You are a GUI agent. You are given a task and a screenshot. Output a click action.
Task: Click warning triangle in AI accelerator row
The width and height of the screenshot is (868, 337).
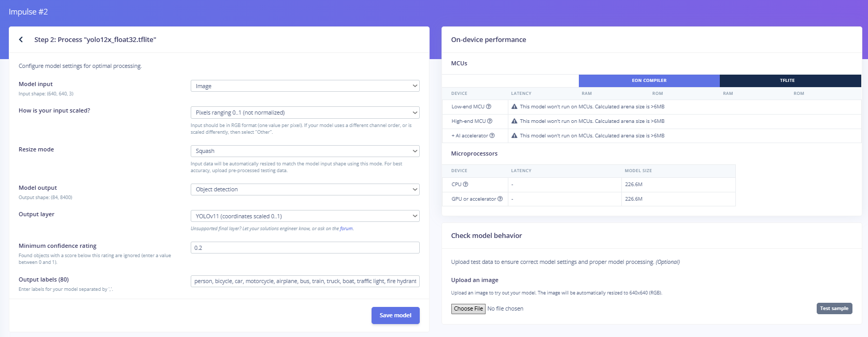click(x=515, y=136)
